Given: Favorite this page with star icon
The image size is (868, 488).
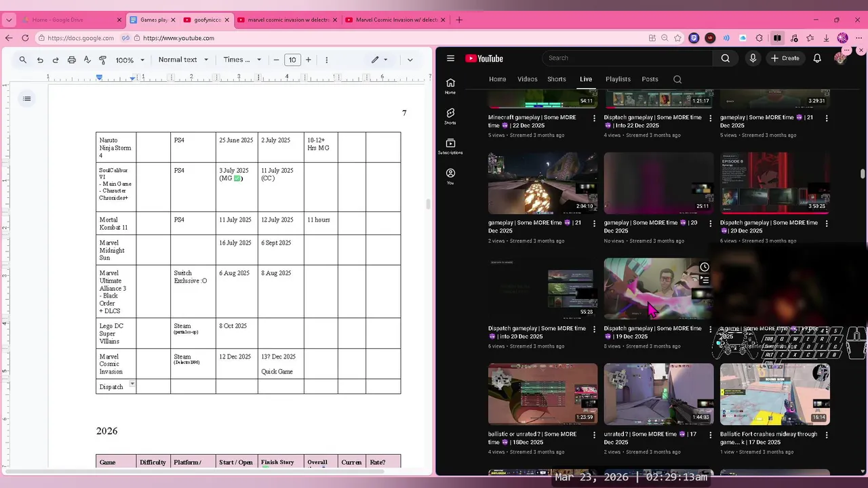Looking at the screenshot, I should pos(677,38).
